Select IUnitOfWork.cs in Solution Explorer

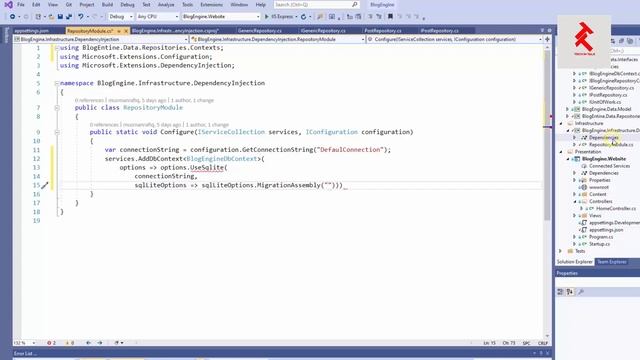pyautogui.click(x=605, y=102)
